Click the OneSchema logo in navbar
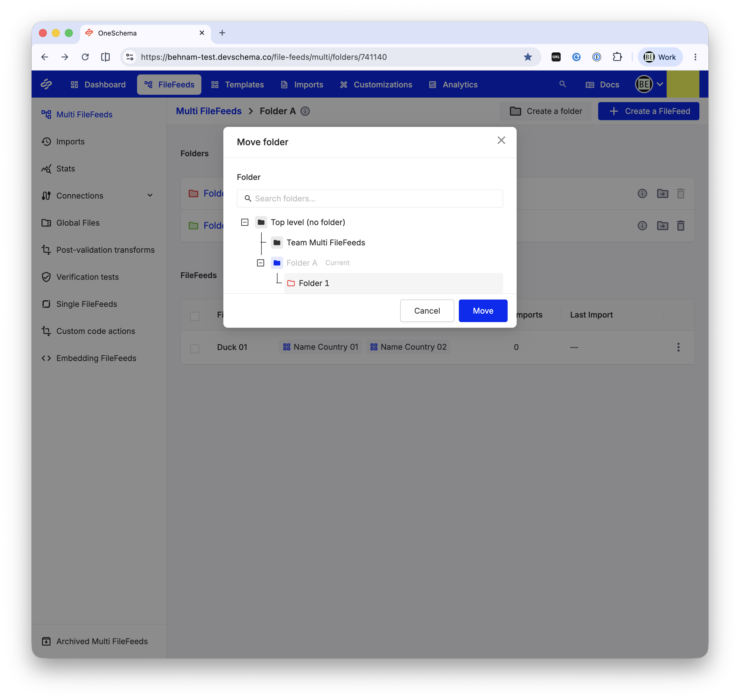 point(46,84)
